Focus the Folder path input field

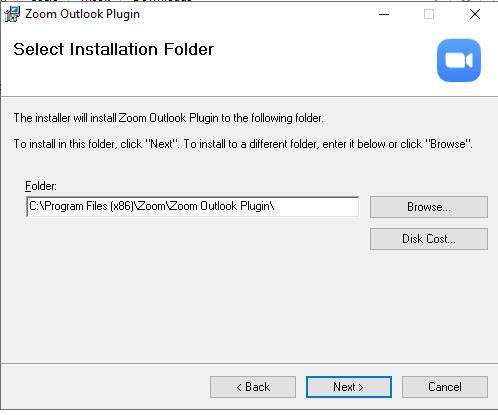193,207
